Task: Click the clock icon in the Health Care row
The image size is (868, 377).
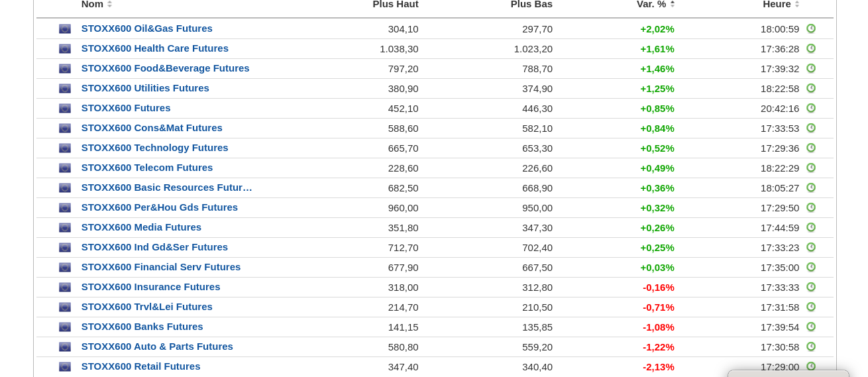Action: click(x=811, y=49)
